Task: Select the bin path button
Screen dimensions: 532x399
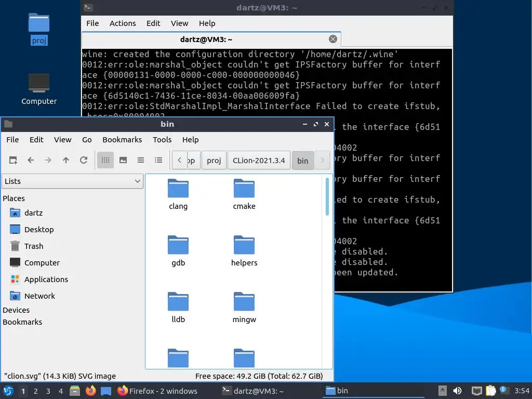Action: 303,161
